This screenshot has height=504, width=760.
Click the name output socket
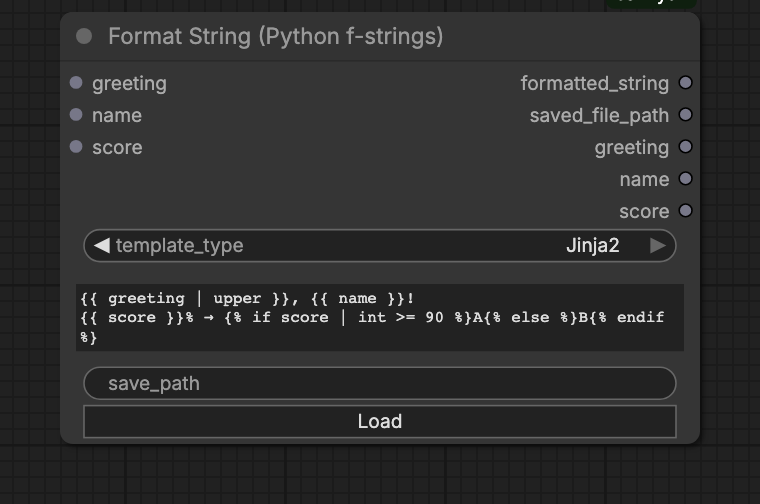coord(685,179)
